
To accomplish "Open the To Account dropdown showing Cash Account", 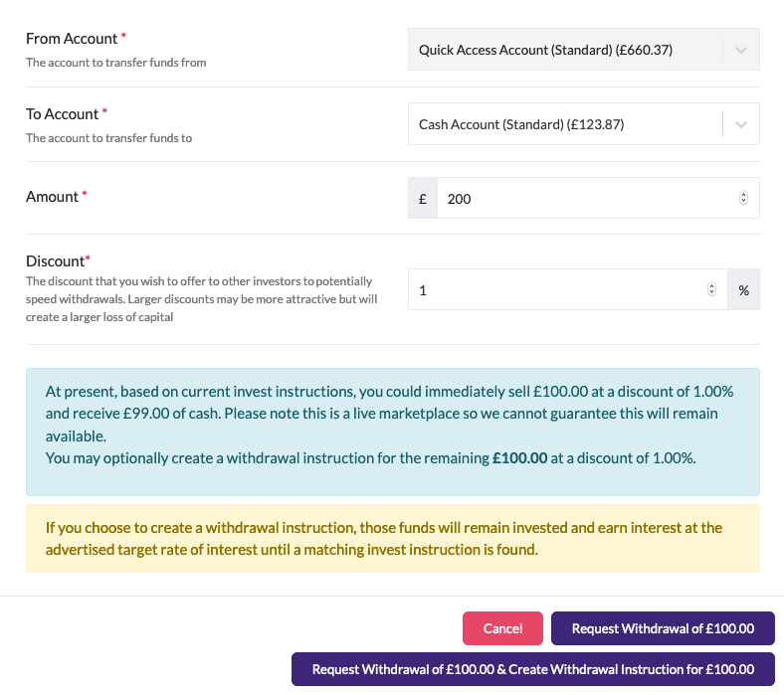I will (x=564, y=124).
